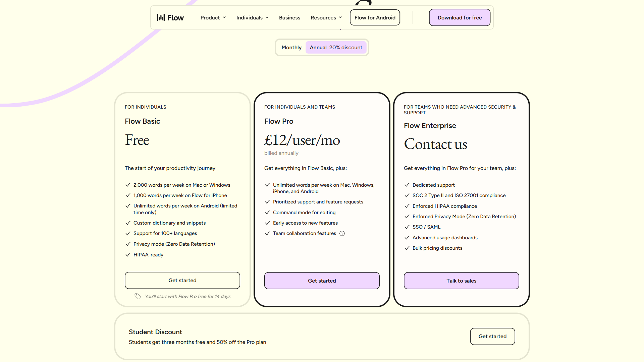The height and width of the screenshot is (362, 644).
Task: Click the checkmark beside Custom dictionary and snippets
Action: (128, 223)
